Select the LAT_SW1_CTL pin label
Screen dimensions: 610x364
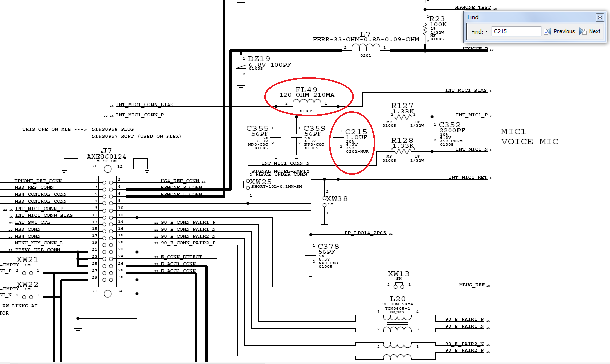[33, 222]
